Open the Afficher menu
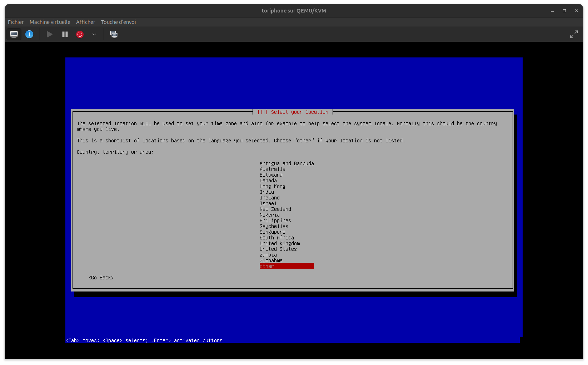This screenshot has height=365, width=588. [85, 22]
